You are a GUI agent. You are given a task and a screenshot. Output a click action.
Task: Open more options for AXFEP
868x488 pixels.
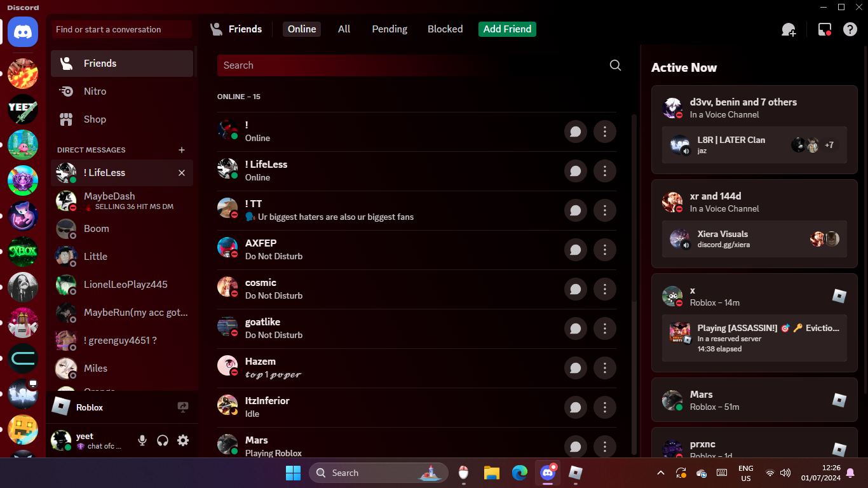tap(605, 250)
